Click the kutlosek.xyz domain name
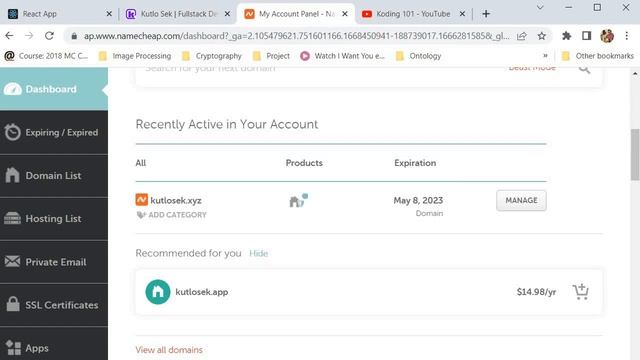This screenshot has width=640, height=360. 176,200
